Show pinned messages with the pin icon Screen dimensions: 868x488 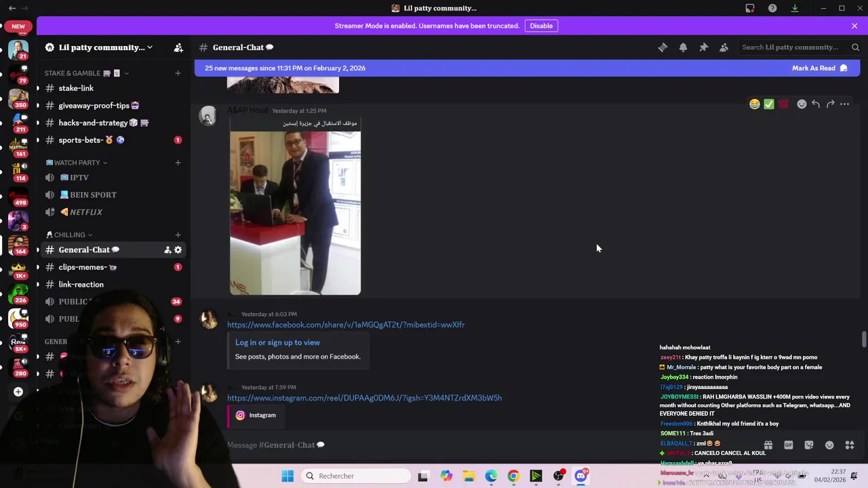point(703,47)
